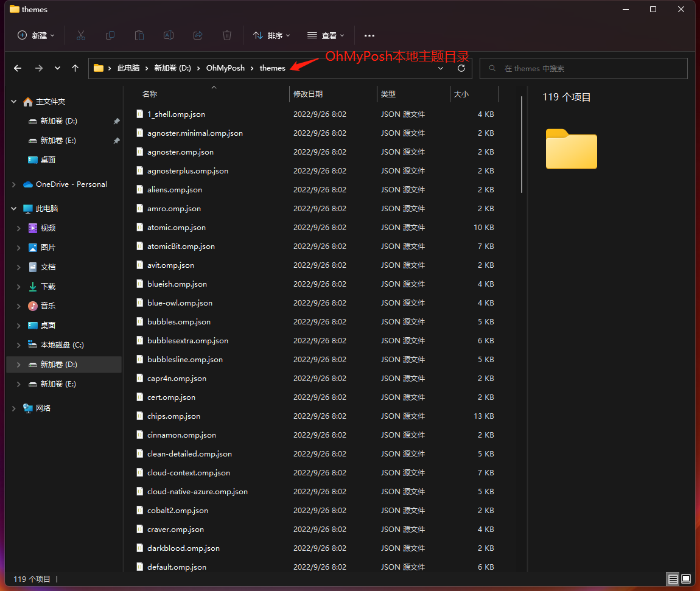Click the Share icon in toolbar
Image resolution: width=700 pixels, height=591 pixels.
(198, 35)
